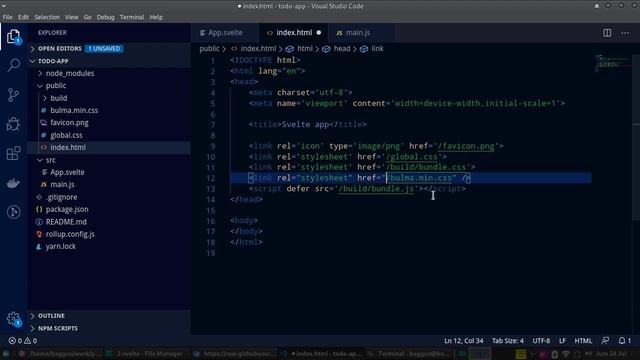
Task: Open the git graph icon in activity bar
Action: point(13,212)
